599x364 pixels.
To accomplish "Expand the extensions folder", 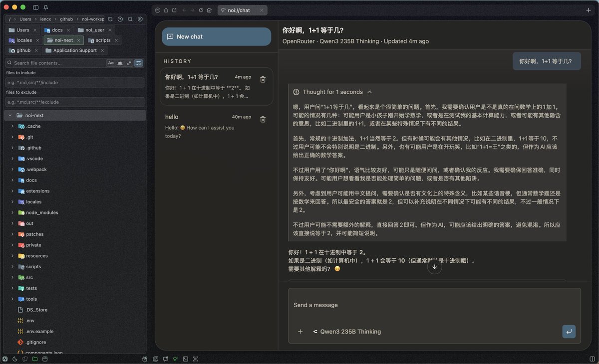I will coord(12,191).
